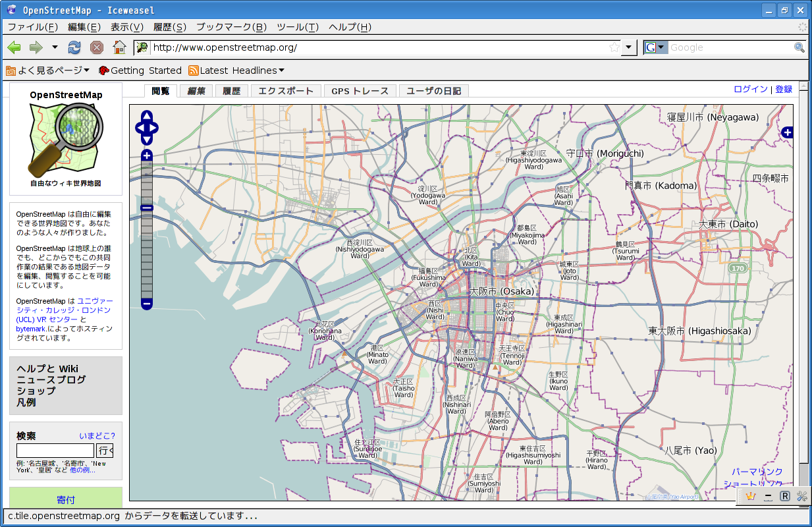
Task: Open the 凡例 map key link
Action: point(26,402)
